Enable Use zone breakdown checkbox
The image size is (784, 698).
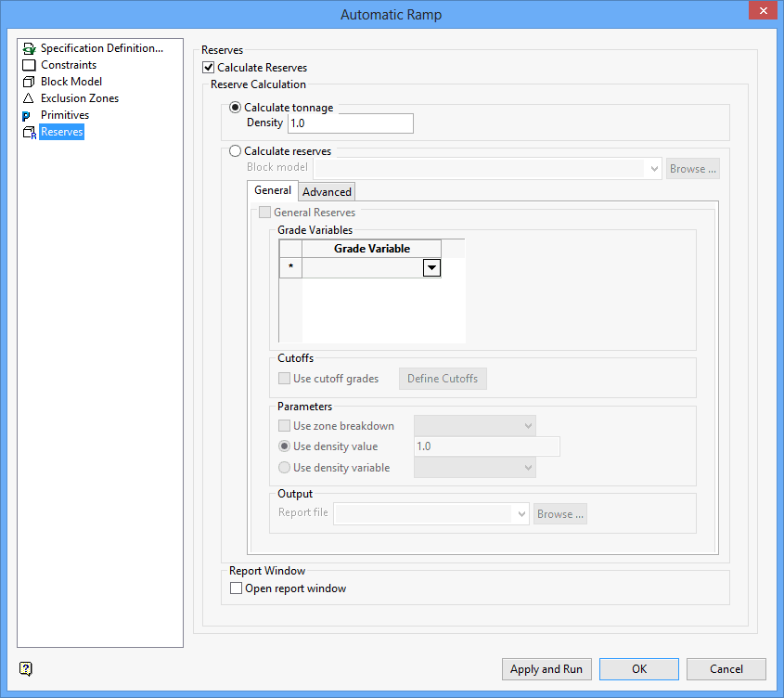pyautogui.click(x=284, y=426)
